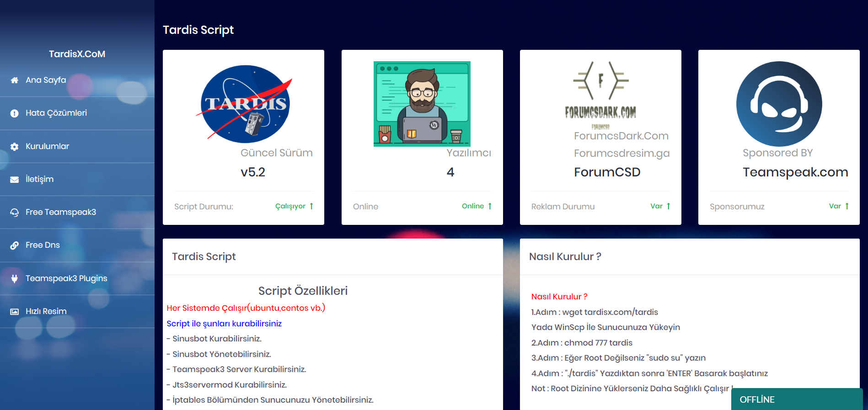Click the green arrow in Reklam Durumu row
868x410 pixels.
(x=668, y=206)
